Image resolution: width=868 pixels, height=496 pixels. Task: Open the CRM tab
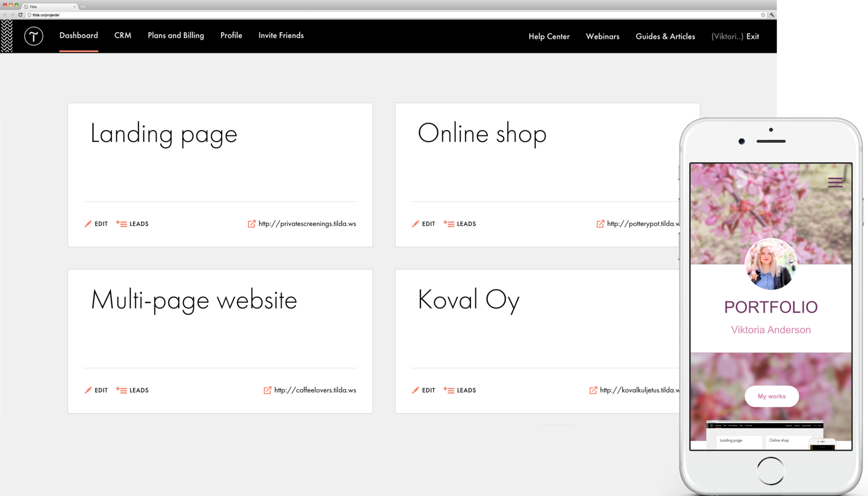pos(122,36)
